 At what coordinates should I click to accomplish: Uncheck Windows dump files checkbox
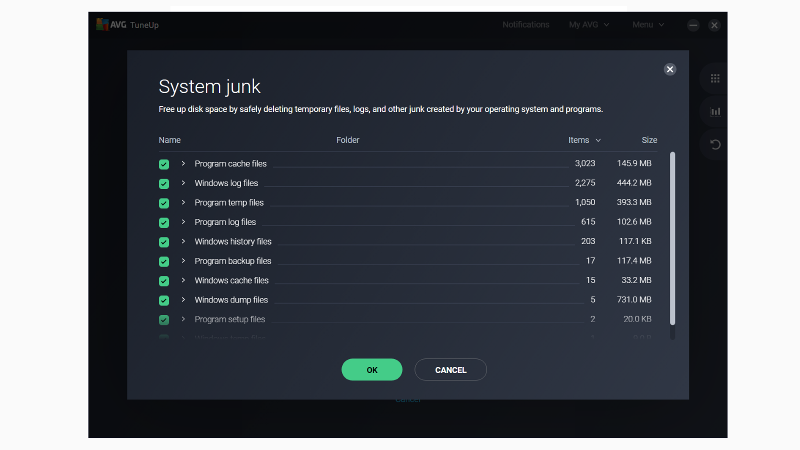tap(164, 300)
